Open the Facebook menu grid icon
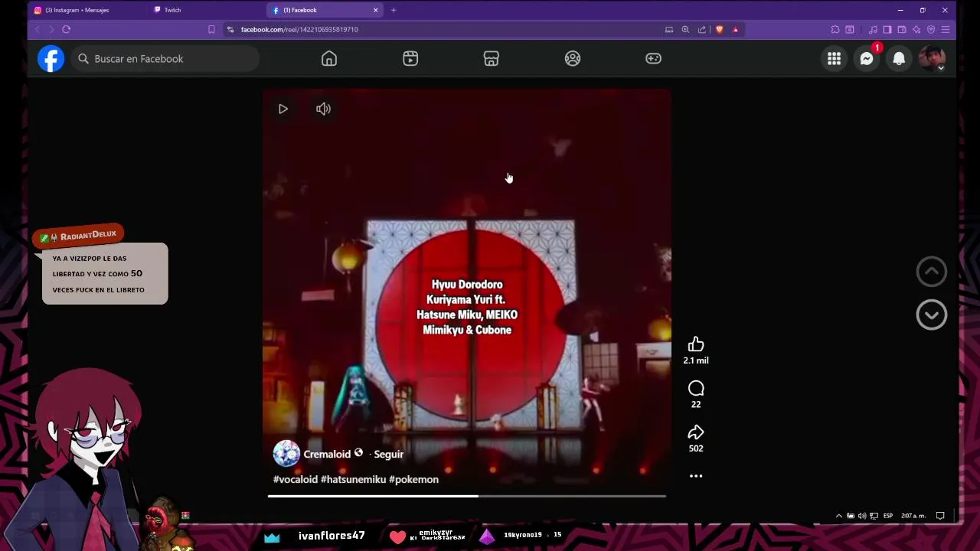The image size is (980, 551). 834,59
